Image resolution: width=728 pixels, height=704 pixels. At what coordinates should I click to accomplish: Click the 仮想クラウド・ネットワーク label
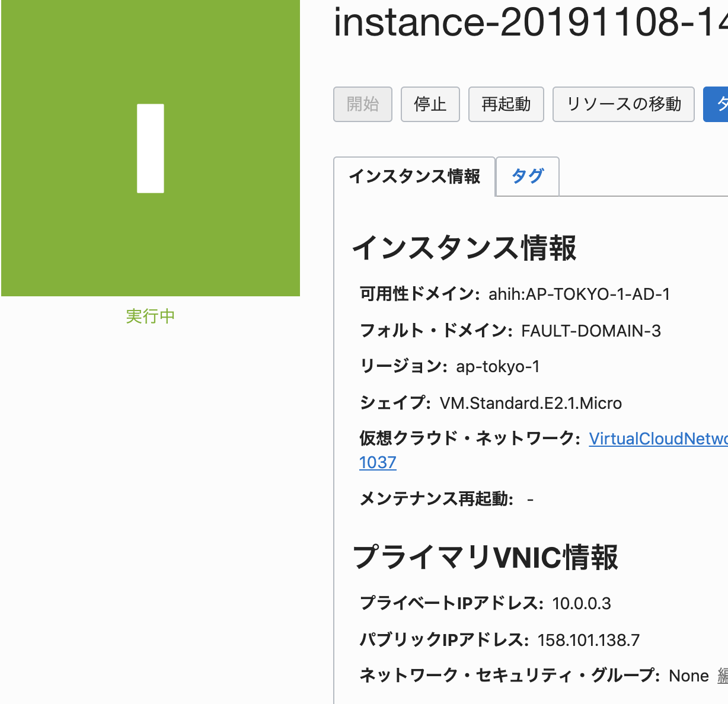coord(470,439)
